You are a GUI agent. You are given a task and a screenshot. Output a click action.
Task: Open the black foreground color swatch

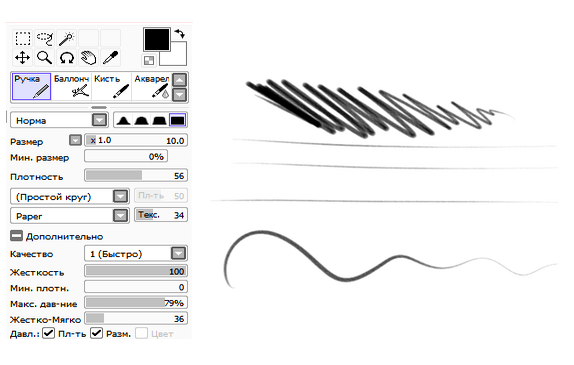tap(157, 39)
